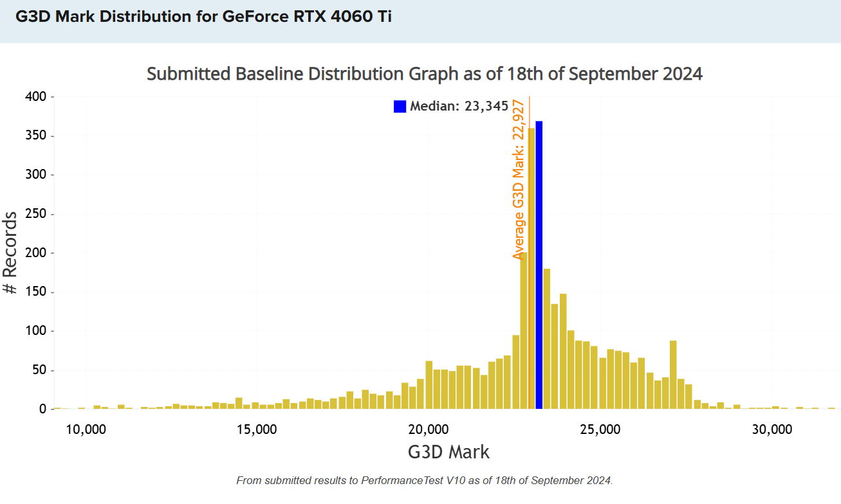Viewport: 841px width, 504px height.
Task: Click the '350' y-axis label
Action: click(x=36, y=136)
